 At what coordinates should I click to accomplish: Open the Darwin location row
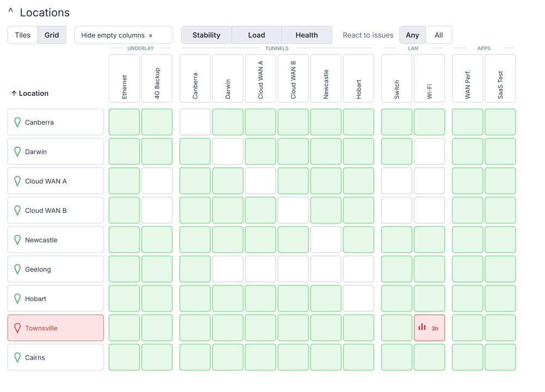pyautogui.click(x=56, y=151)
